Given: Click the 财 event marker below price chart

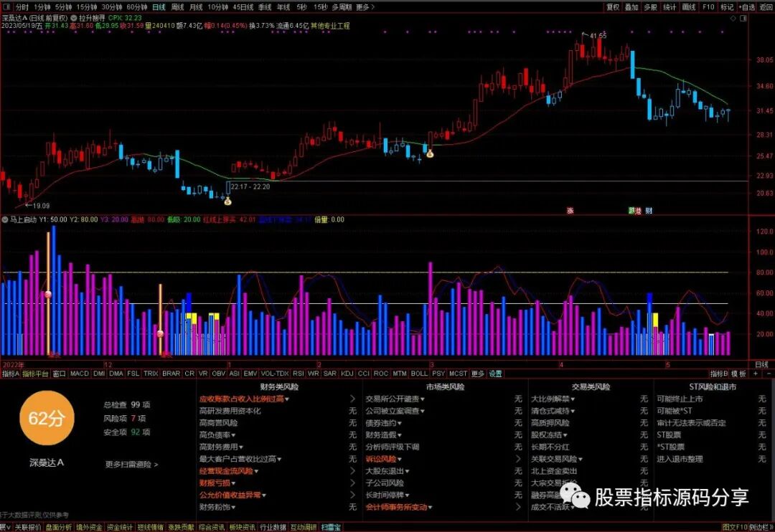Looking at the screenshot, I should pos(649,211).
